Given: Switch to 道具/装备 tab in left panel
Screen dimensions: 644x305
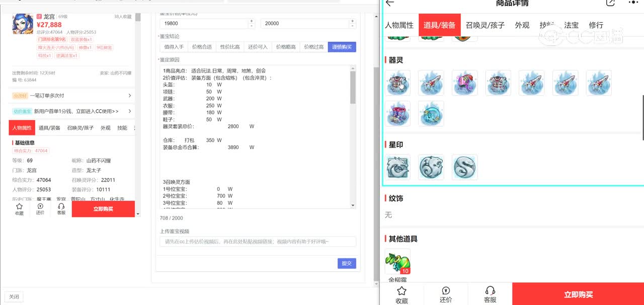Looking at the screenshot, I should pos(49,128).
